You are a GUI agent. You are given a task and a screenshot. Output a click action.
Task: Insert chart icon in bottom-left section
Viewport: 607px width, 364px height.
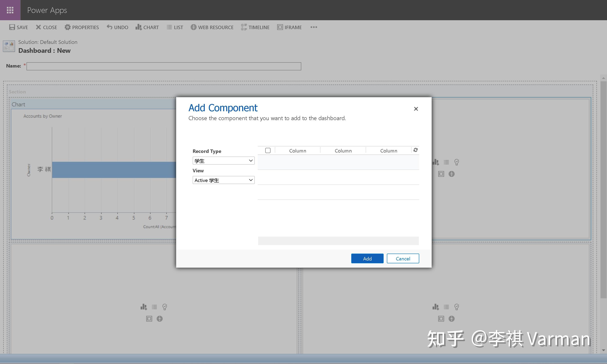click(x=143, y=307)
